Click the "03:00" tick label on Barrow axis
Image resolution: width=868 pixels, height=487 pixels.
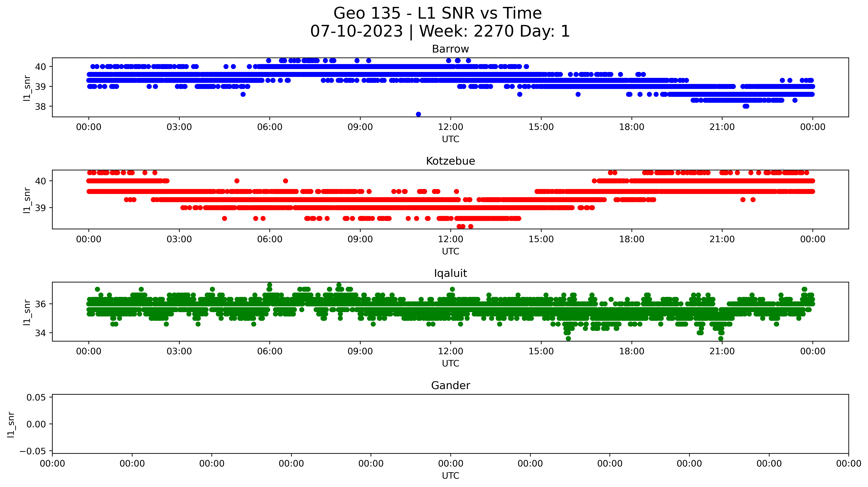point(179,127)
